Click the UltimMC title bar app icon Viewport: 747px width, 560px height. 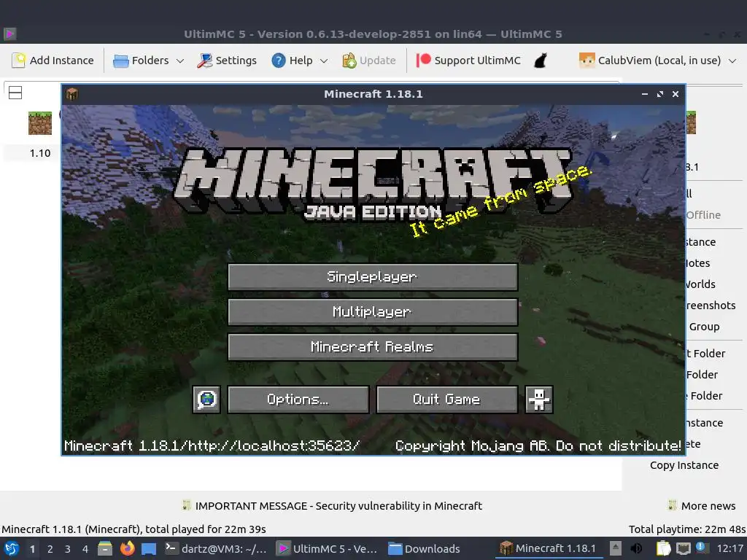[9, 34]
